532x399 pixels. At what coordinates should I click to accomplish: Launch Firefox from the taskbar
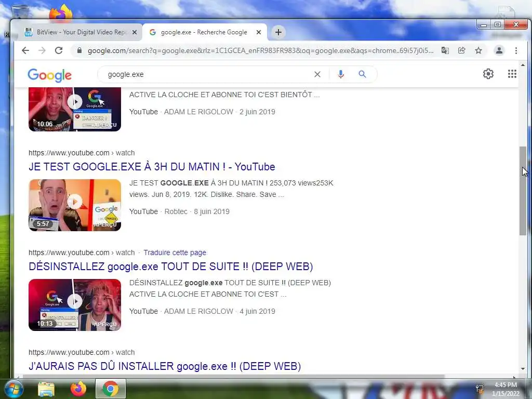tap(78, 389)
